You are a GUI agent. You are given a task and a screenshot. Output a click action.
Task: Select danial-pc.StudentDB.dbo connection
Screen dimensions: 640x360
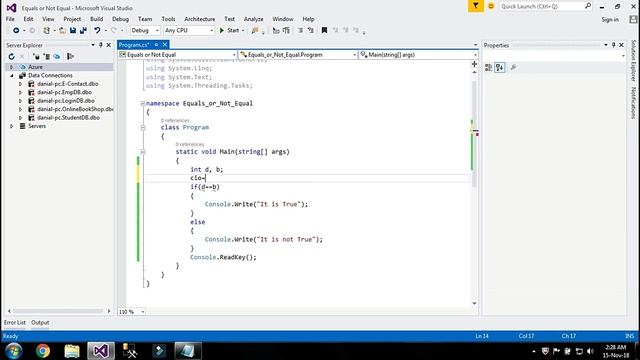(68, 118)
